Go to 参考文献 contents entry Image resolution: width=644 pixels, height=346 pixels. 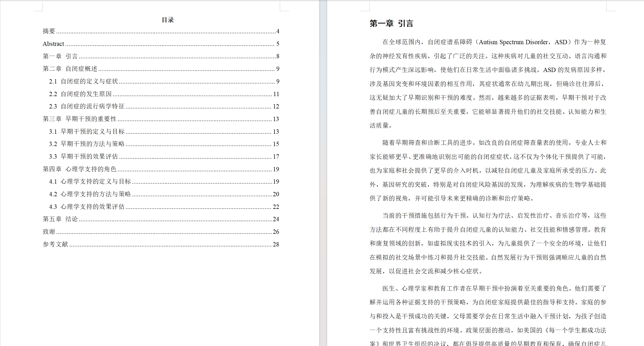(55, 244)
